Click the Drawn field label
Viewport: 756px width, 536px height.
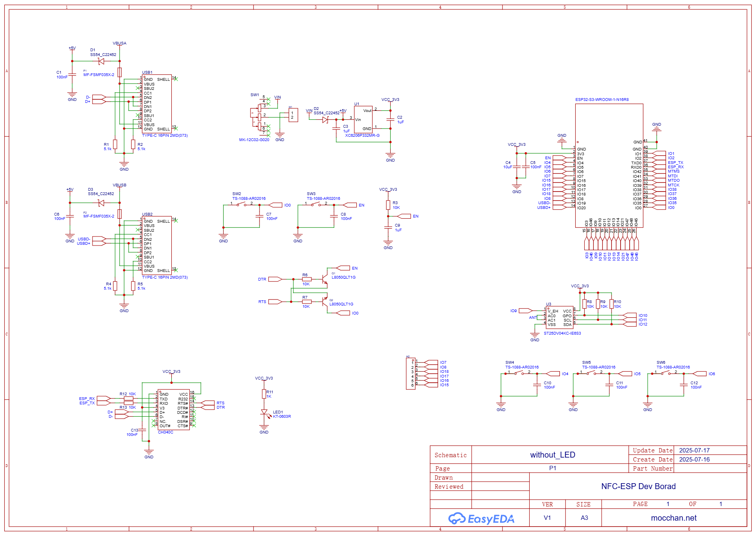pyautogui.click(x=443, y=478)
